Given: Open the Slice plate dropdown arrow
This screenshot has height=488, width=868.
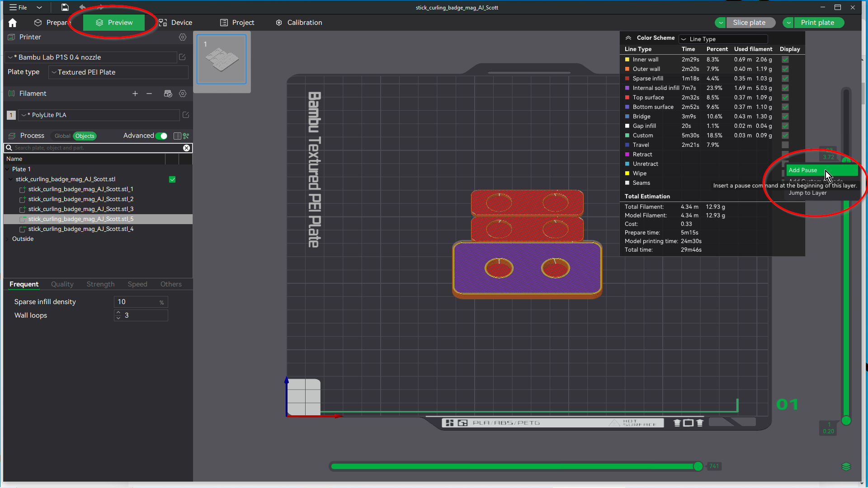Looking at the screenshot, I should click(x=721, y=23).
